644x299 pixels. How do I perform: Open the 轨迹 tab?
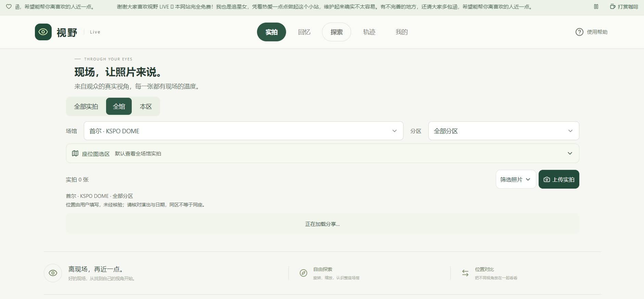pos(369,32)
